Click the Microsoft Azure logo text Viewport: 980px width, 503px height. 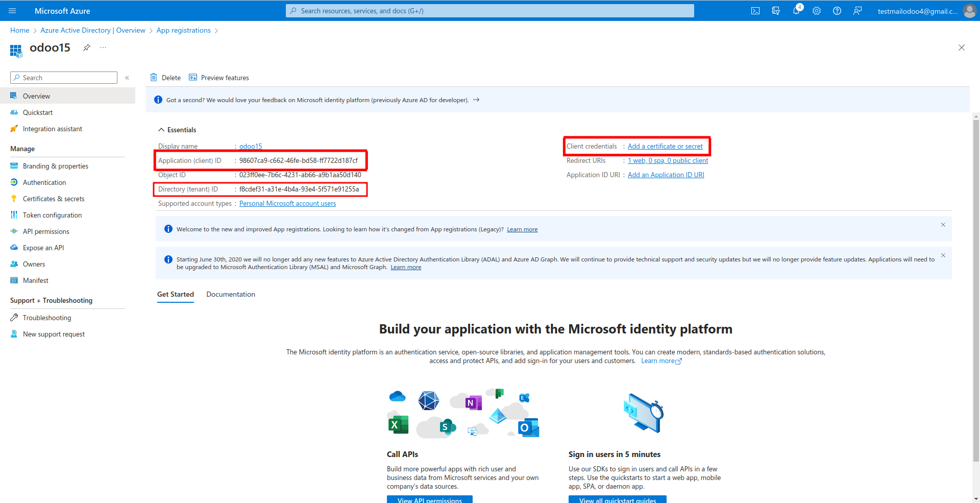(x=62, y=11)
